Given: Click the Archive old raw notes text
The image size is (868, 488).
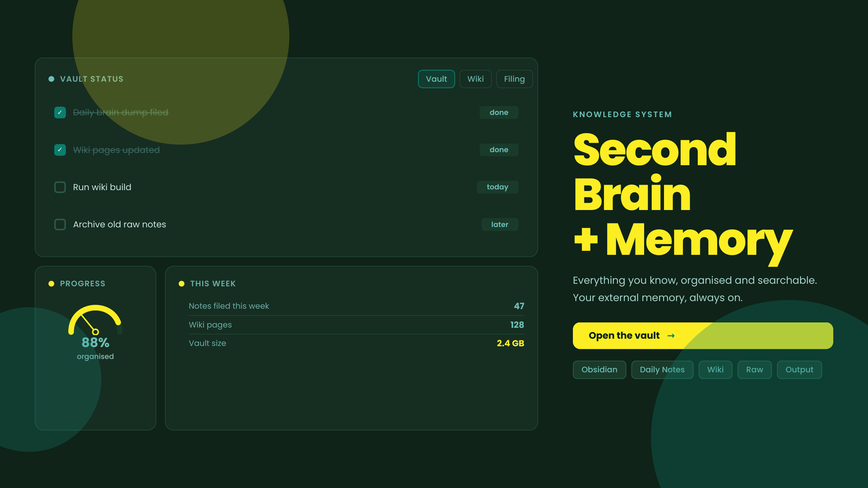Looking at the screenshot, I should pos(119,224).
